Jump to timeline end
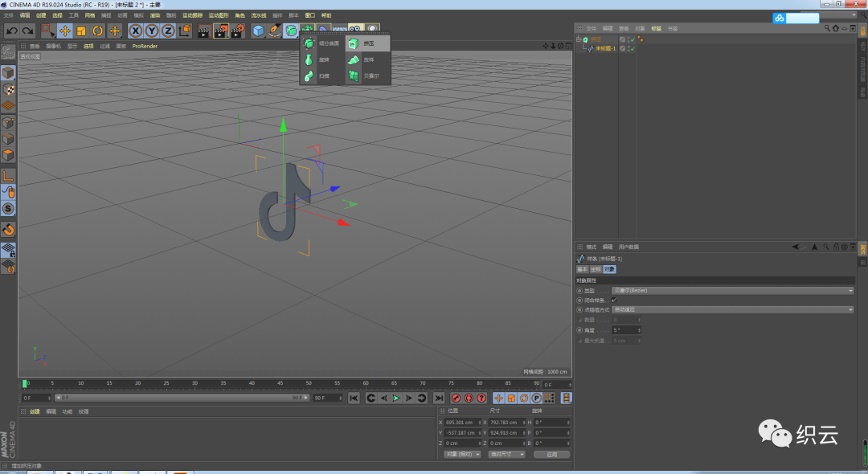 pyautogui.click(x=439, y=398)
